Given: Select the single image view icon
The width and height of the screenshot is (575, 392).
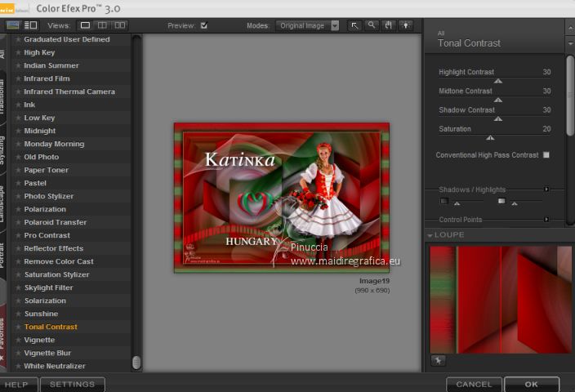Looking at the screenshot, I should point(86,25).
